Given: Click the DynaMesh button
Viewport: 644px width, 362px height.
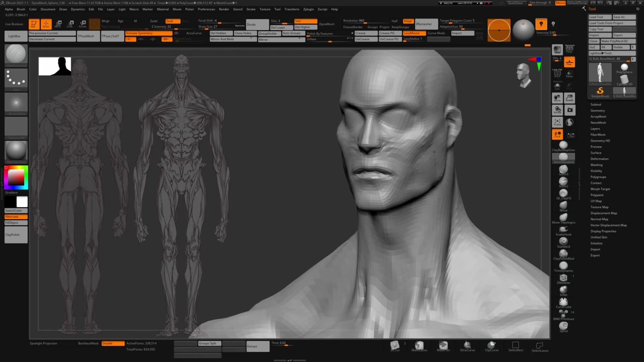Looking at the screenshot, I should tap(327, 24).
